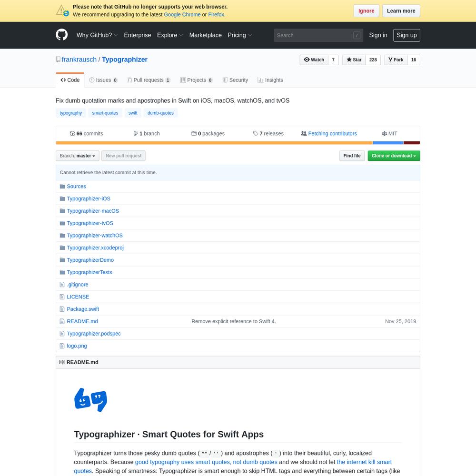Screen dimensions: 476x476
Task: Click the folder icon beside Typographizer-macOS
Action: [x=62, y=211]
